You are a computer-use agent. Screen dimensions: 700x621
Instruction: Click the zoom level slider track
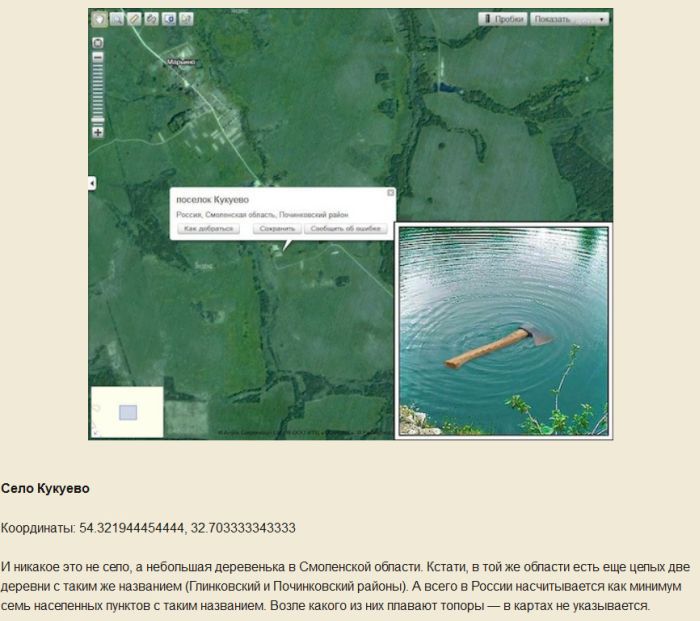(98, 90)
